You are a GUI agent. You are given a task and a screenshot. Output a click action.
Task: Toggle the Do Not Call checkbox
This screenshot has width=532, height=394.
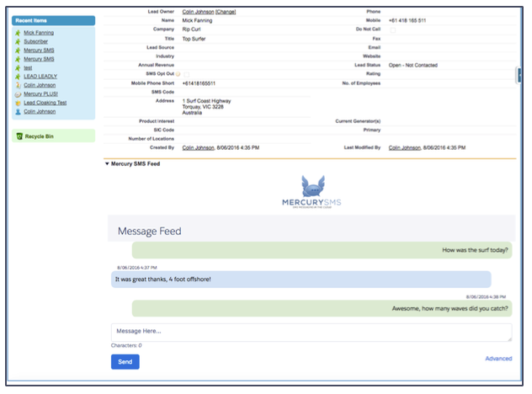(393, 29)
